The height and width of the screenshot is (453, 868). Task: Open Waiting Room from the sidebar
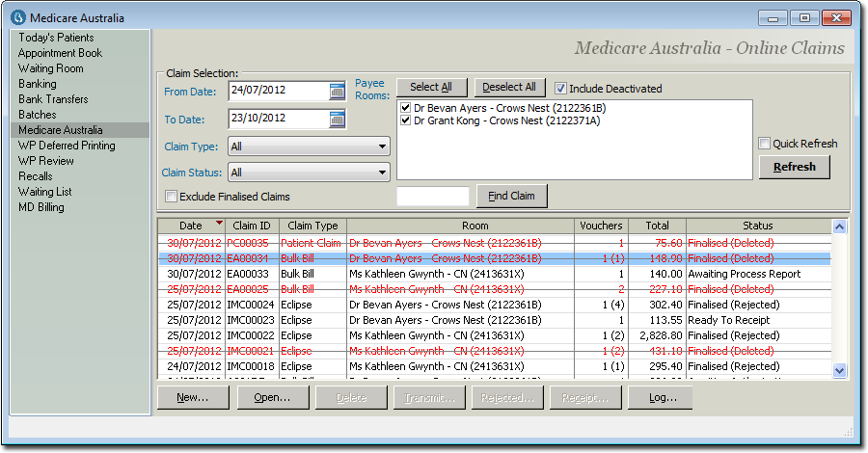coord(50,68)
